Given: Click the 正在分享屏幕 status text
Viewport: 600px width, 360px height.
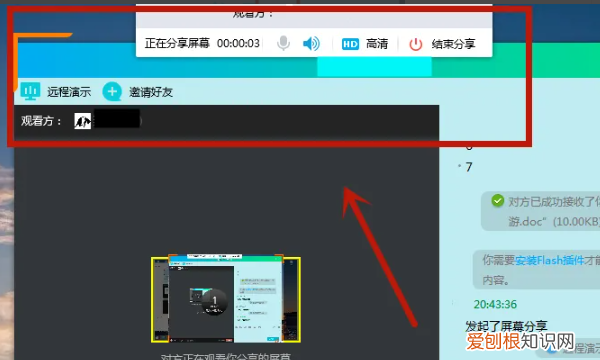Looking at the screenshot, I should click(177, 43).
